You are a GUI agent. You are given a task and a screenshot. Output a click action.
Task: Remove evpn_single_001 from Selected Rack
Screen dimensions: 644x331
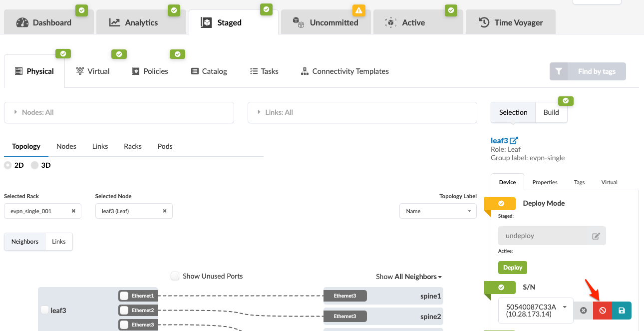click(73, 211)
